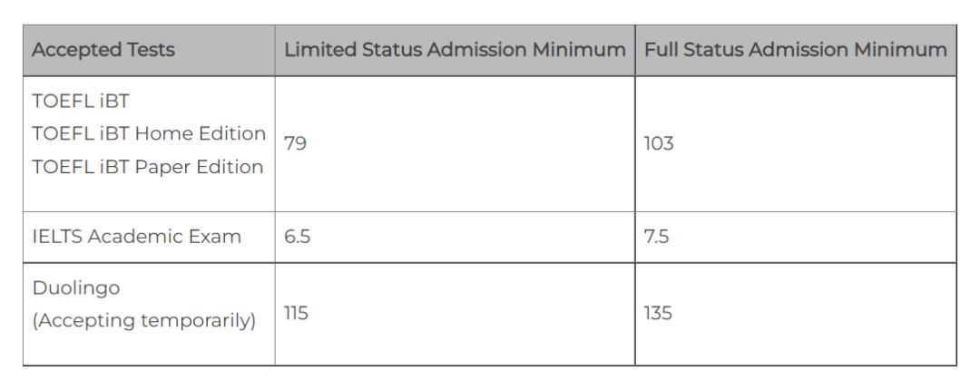Click the Duolingo test name
Image resolution: width=980 pixels, height=380 pixels.
coord(75,288)
